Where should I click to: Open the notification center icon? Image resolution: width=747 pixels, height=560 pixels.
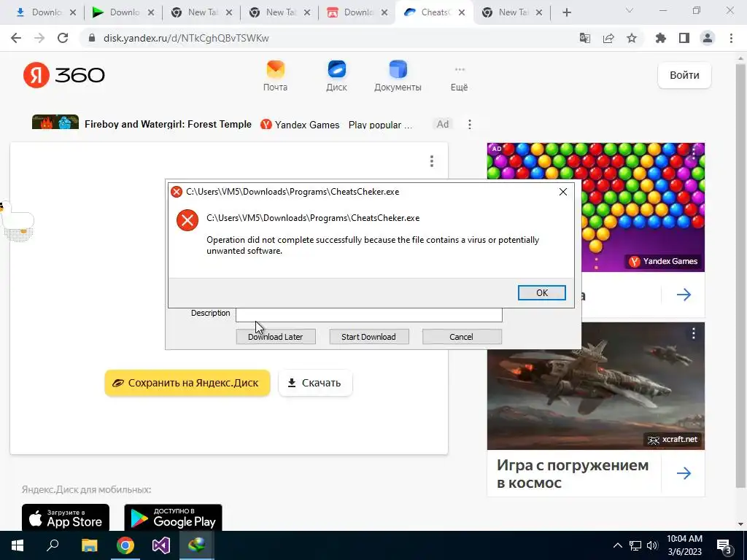[724, 546]
